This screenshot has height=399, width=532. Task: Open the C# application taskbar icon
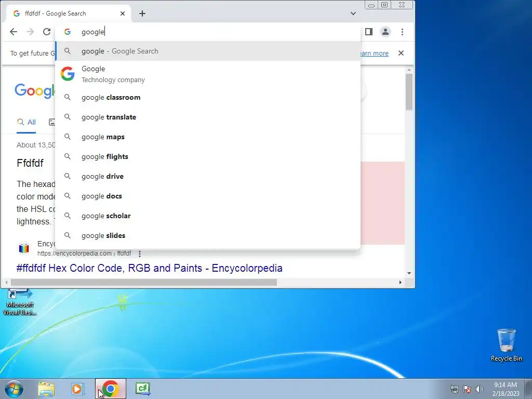click(x=143, y=389)
